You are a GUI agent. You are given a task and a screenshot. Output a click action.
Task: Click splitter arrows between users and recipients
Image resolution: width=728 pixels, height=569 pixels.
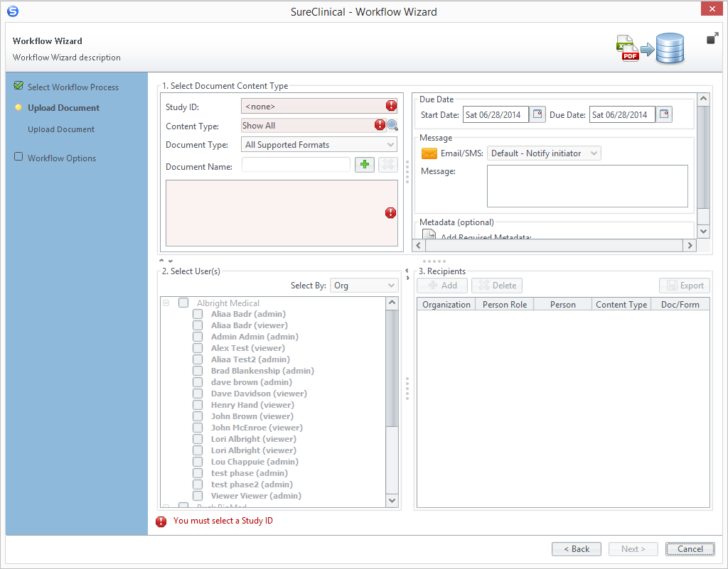407,274
